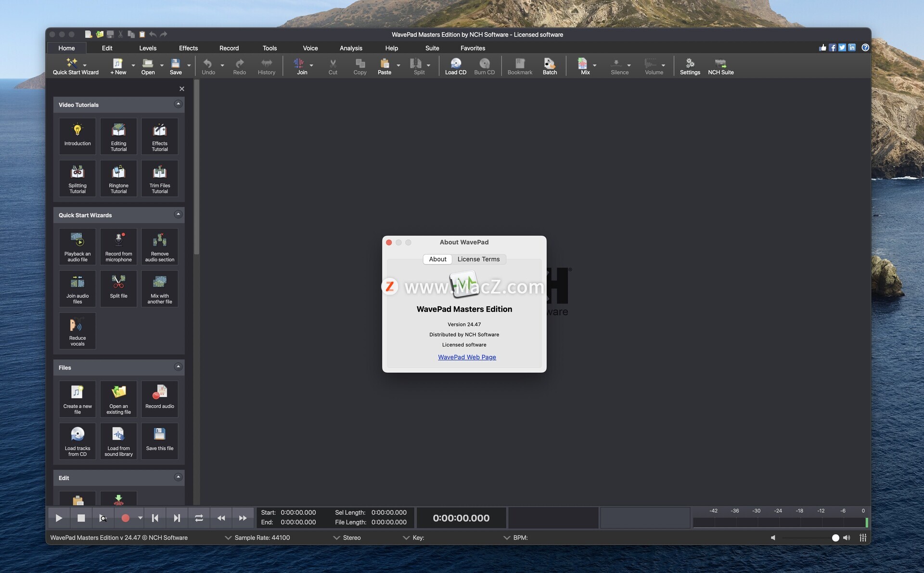Open Settings from the toolbar

coord(690,66)
